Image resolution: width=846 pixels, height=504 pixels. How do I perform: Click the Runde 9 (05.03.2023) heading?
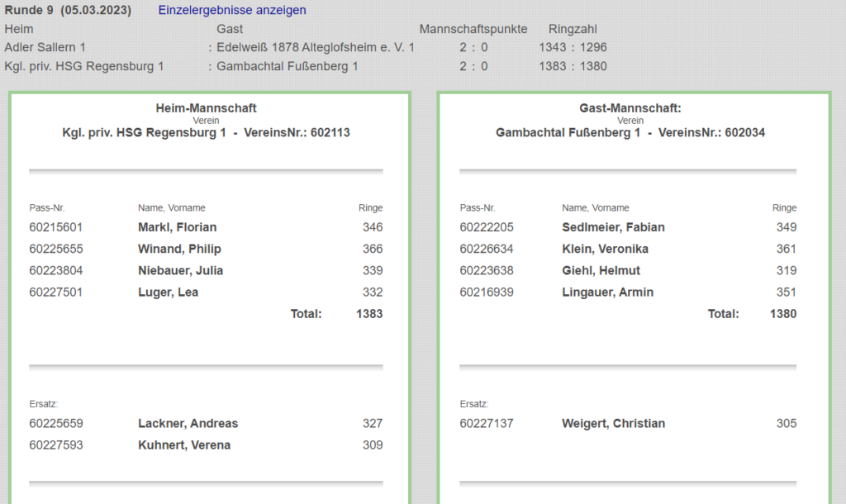pos(68,11)
